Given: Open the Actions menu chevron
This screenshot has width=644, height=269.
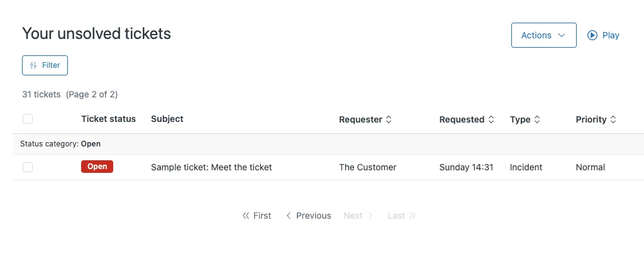Looking at the screenshot, I should pos(562,35).
